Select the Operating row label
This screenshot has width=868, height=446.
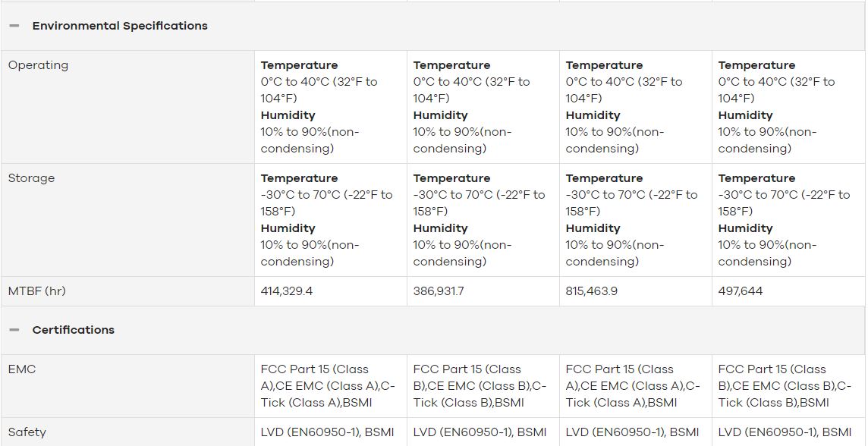pos(38,65)
